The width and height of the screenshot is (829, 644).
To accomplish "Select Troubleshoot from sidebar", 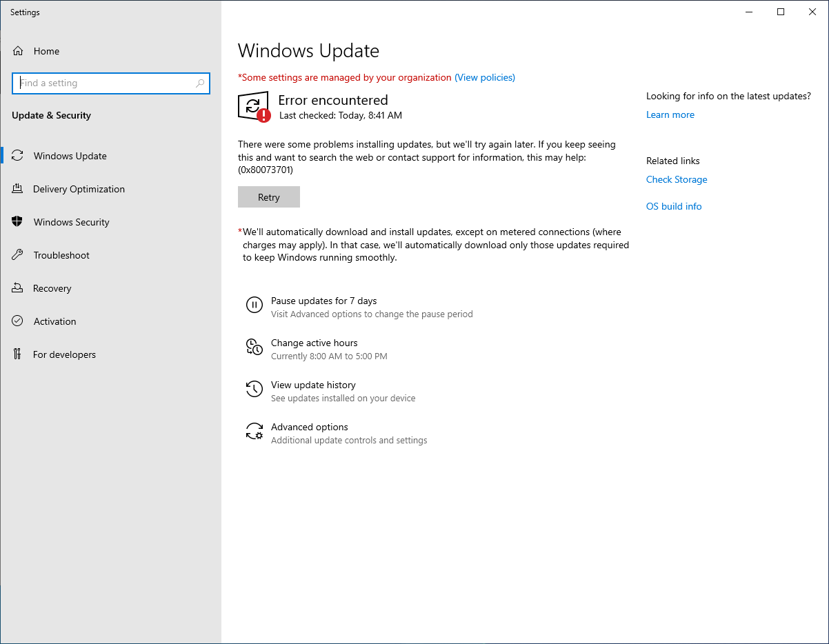I will tap(110, 255).
